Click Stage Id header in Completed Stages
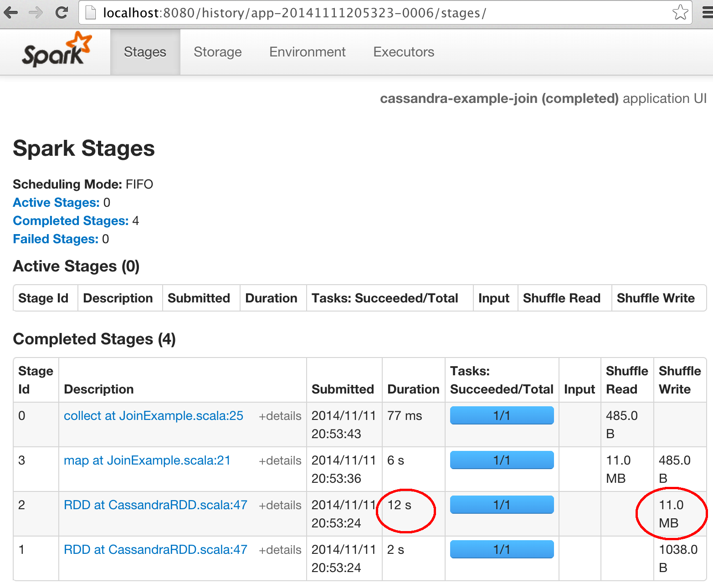This screenshot has width=713, height=588. coord(36,380)
